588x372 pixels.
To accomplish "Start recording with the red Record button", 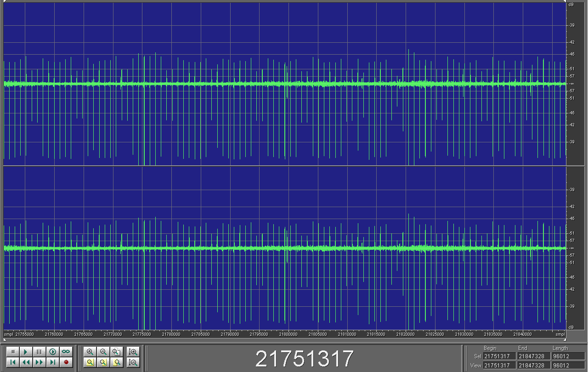I will tap(66, 362).
